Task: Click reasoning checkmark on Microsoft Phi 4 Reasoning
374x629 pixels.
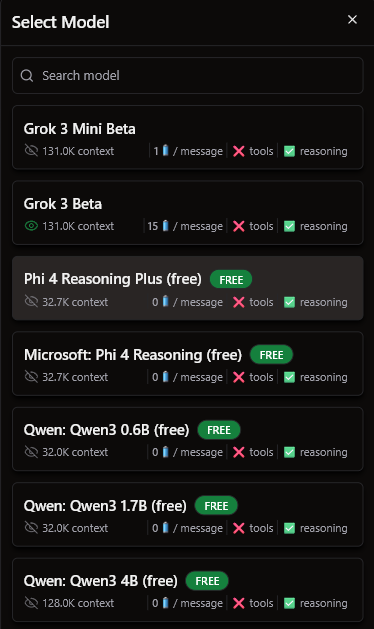Action: coord(289,377)
